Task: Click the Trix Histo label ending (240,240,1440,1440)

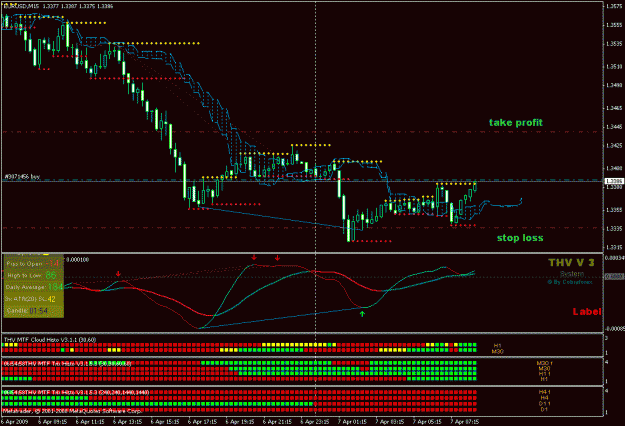Action: (76, 392)
